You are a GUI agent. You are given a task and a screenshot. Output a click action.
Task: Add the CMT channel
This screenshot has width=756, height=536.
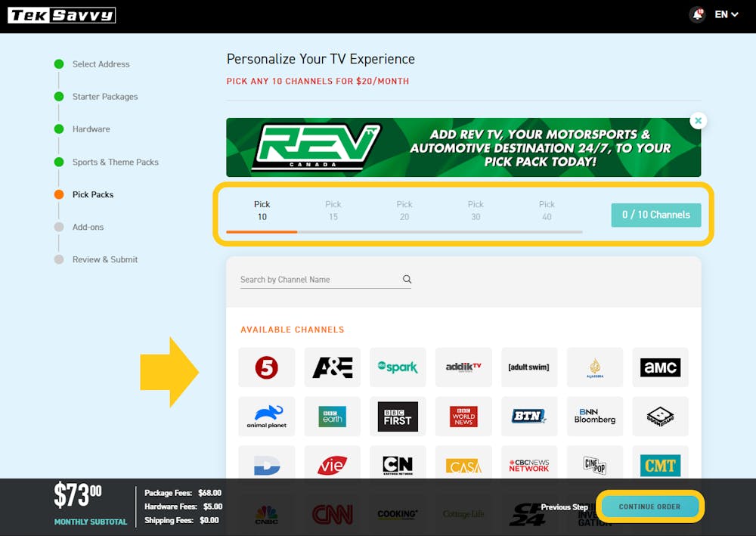661,463
